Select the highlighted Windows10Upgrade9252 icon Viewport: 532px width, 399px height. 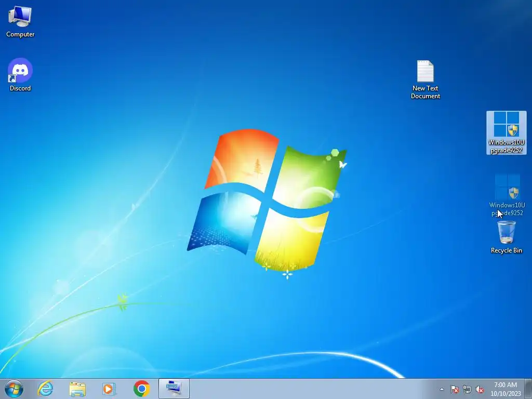pos(506,132)
